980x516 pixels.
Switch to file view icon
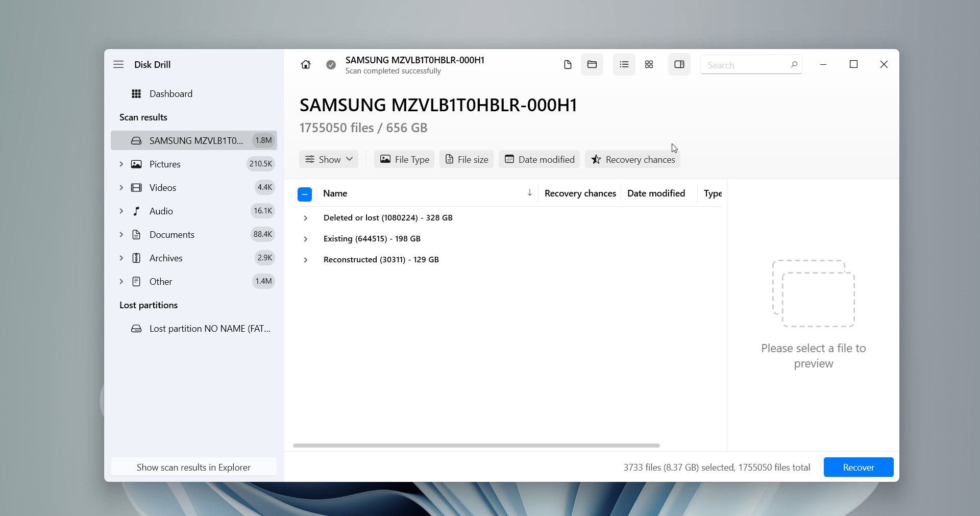(567, 65)
